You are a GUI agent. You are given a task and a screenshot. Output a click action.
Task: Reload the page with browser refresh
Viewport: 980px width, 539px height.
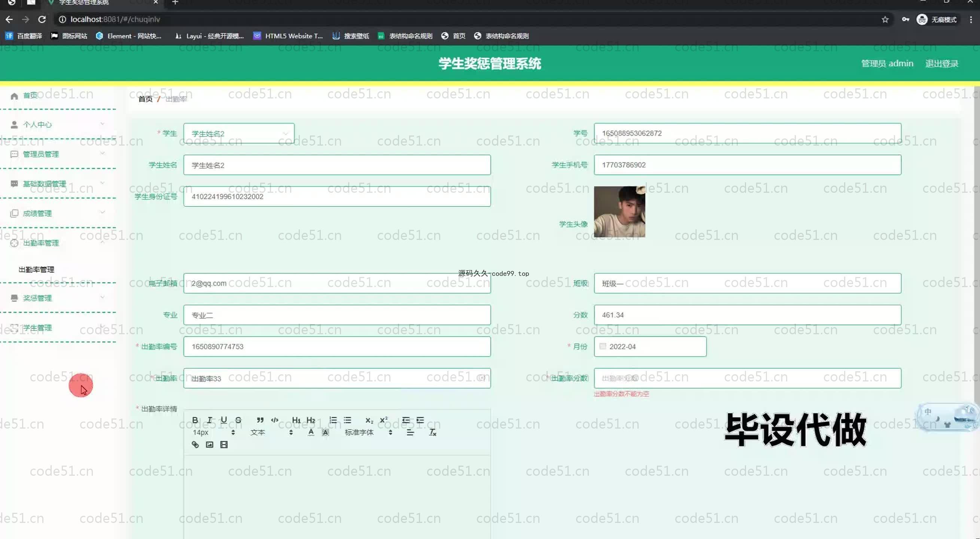tap(42, 19)
